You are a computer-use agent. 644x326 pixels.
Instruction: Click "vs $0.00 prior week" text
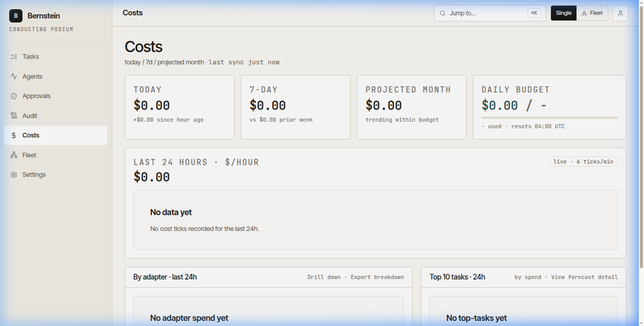tap(281, 120)
